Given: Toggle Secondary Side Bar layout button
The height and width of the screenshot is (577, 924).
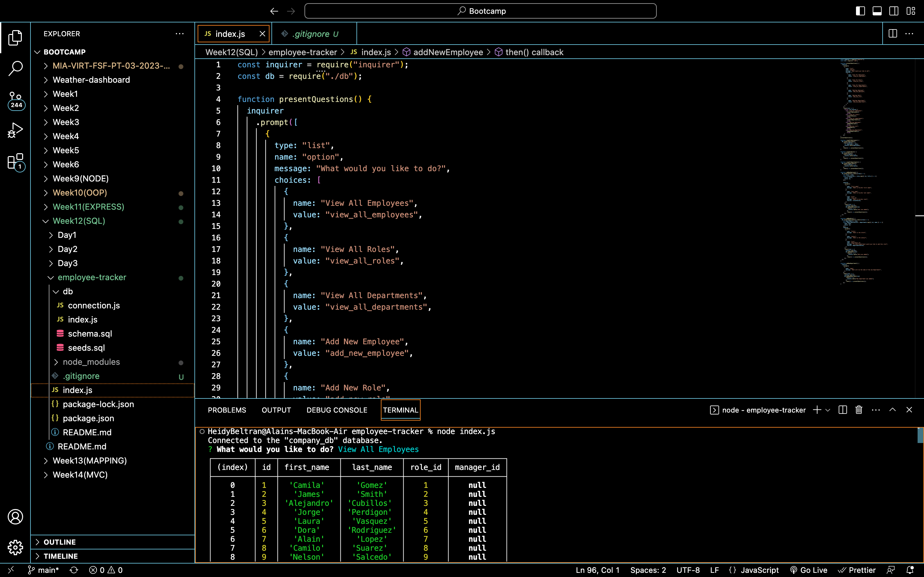Looking at the screenshot, I should 894,11.
